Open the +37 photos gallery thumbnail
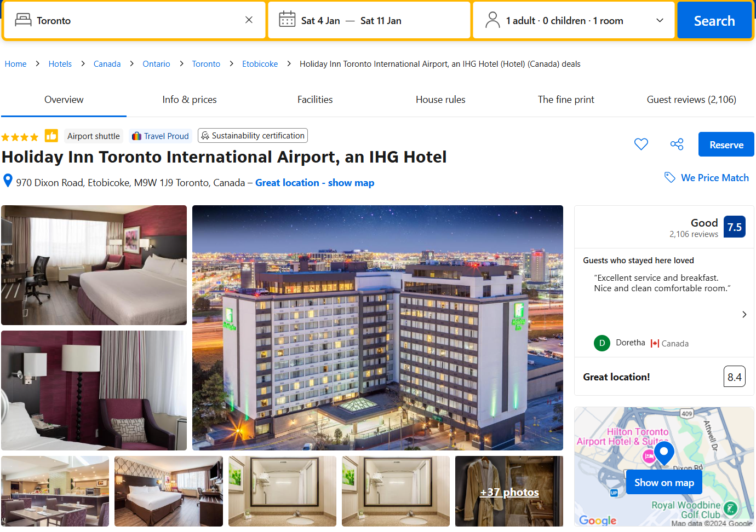756x532 pixels. [x=509, y=491]
